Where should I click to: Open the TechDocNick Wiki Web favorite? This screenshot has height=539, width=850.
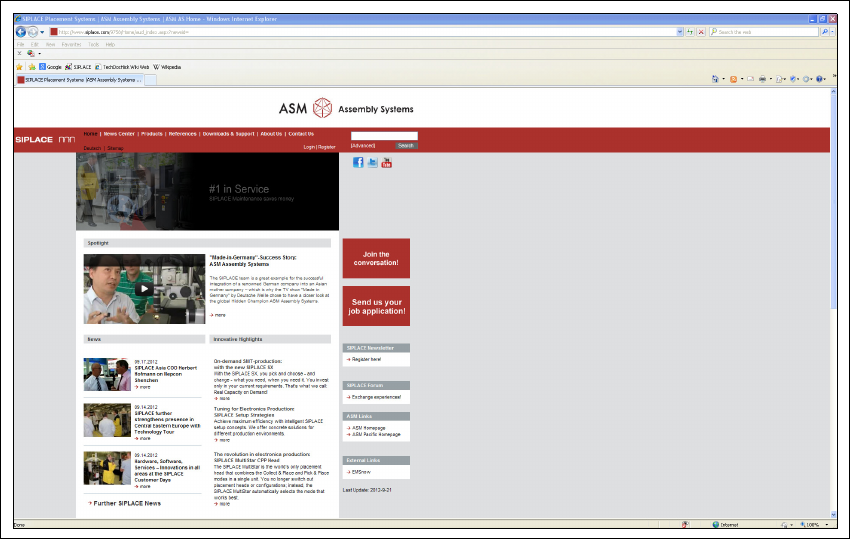pos(122,67)
